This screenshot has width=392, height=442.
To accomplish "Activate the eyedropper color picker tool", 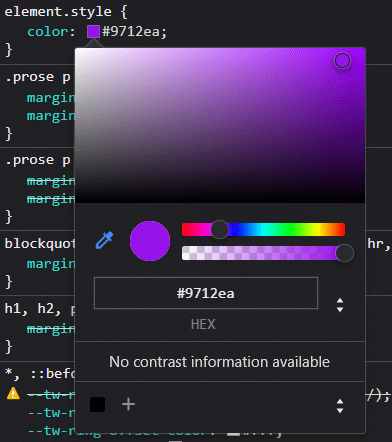I will (104, 240).
